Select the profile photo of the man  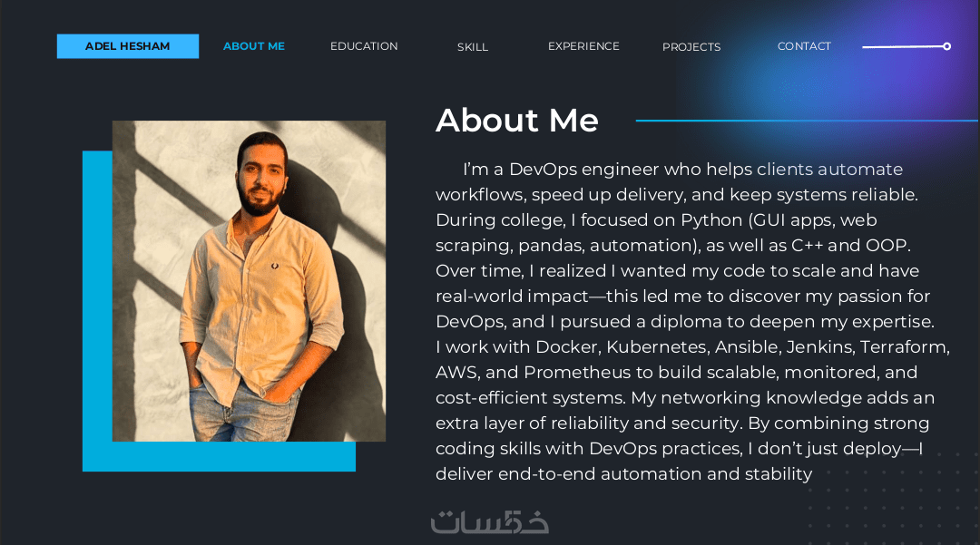tap(249, 281)
